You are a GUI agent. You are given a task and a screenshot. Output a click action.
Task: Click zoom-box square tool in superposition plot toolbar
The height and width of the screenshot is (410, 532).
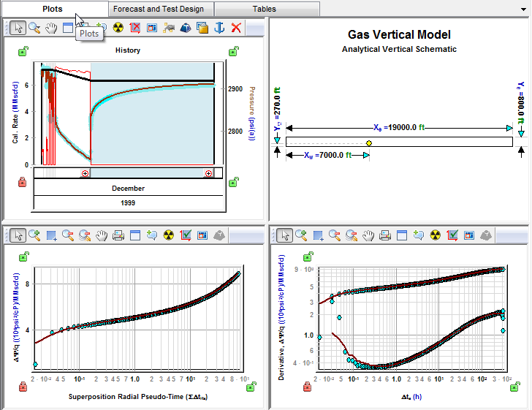coord(51,235)
